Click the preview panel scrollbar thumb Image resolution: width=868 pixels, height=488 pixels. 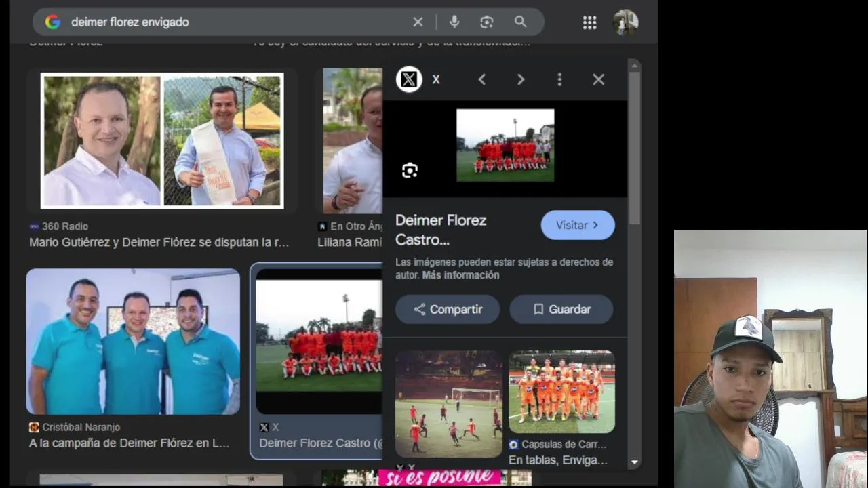click(635, 148)
